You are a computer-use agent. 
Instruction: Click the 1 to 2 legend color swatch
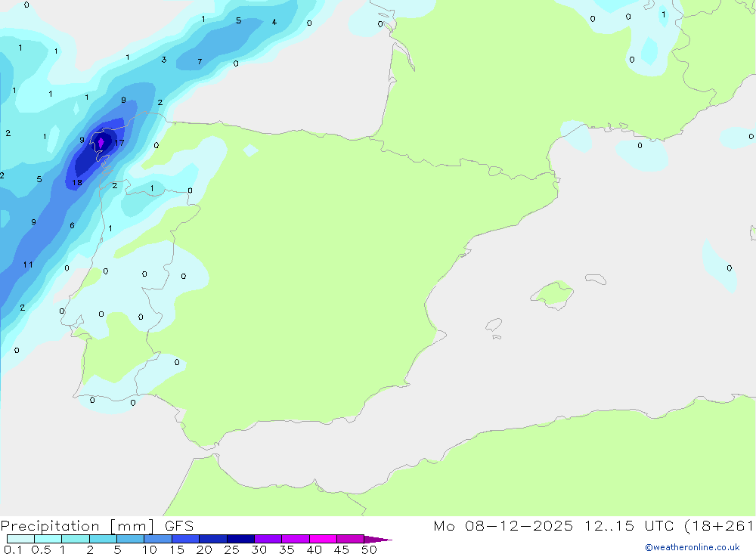click(x=75, y=539)
